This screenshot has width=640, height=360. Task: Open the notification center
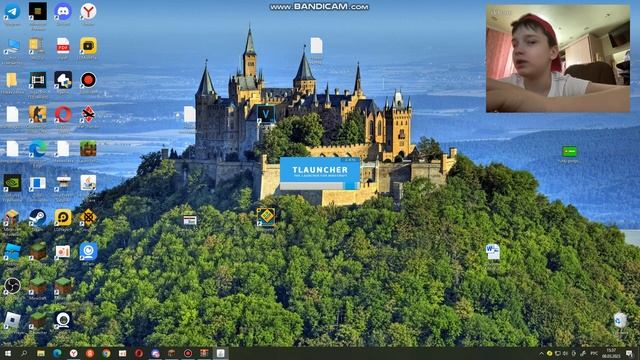(629, 353)
